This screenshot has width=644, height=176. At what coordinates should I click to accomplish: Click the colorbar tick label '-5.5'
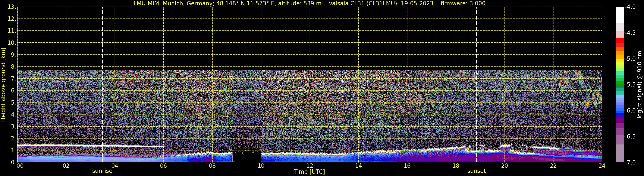click(630, 85)
